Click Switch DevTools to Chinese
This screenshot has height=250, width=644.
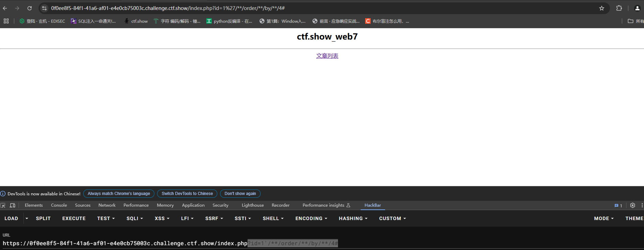tap(187, 194)
